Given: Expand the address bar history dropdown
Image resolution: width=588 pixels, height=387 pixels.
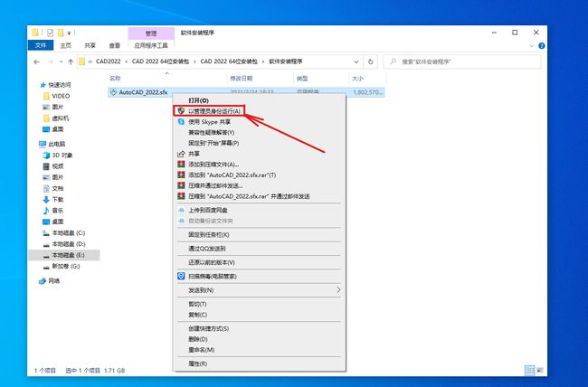Looking at the screenshot, I should point(356,61).
